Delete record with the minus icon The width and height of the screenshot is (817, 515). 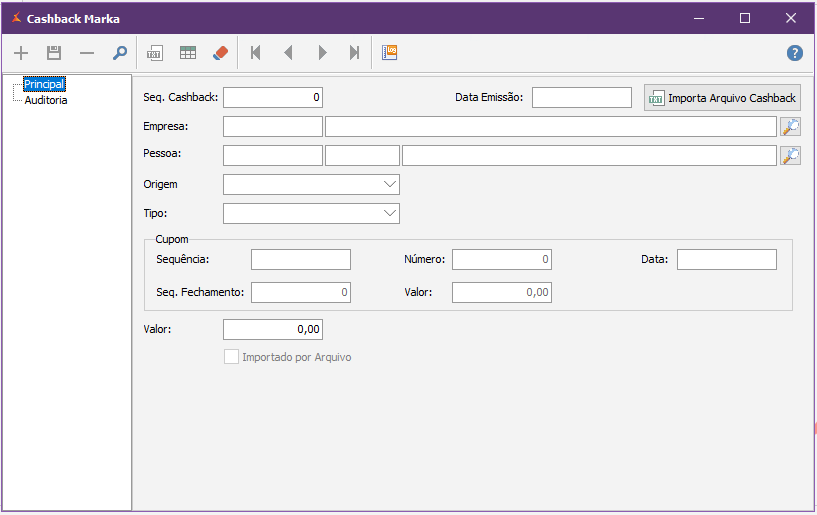tap(87, 53)
